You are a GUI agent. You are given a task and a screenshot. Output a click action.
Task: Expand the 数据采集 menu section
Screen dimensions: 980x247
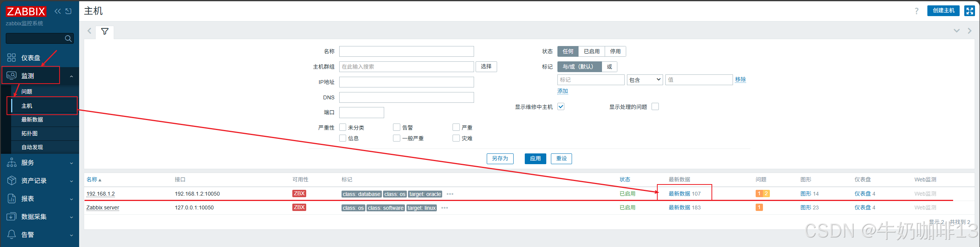coord(71,217)
